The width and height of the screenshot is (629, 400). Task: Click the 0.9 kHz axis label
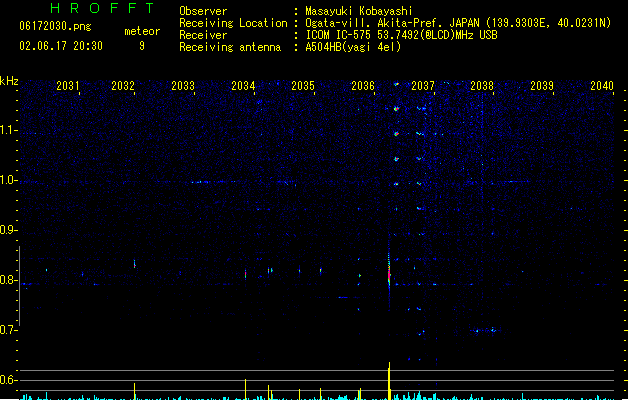[x=8, y=230]
